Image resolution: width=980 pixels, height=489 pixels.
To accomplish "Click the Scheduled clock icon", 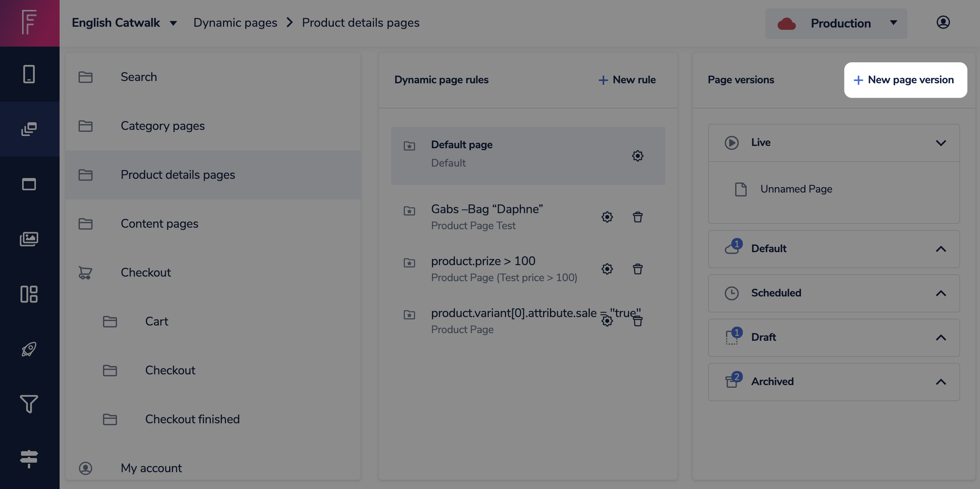I will click(731, 293).
